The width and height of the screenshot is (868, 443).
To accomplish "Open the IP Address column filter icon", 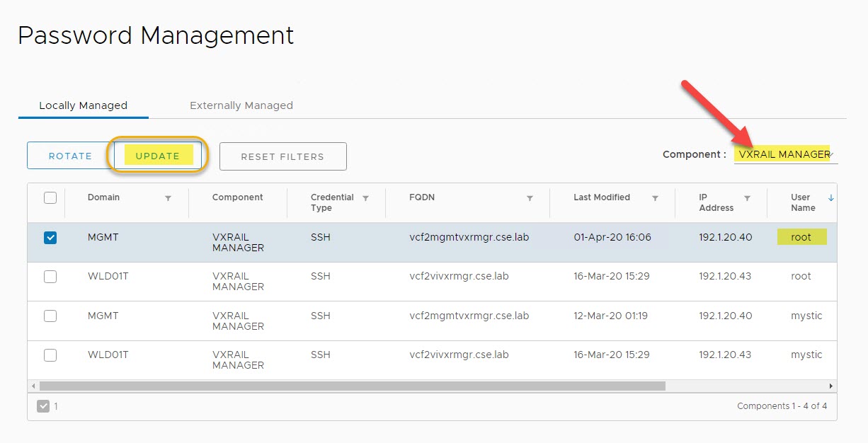I will (747, 199).
